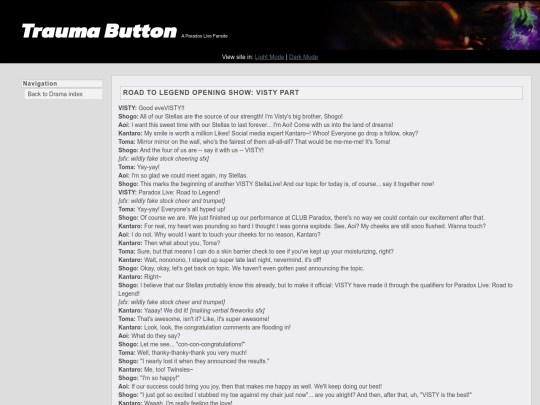Click Kantaro's line 'For real, my heart was pounding'

coord(302,226)
